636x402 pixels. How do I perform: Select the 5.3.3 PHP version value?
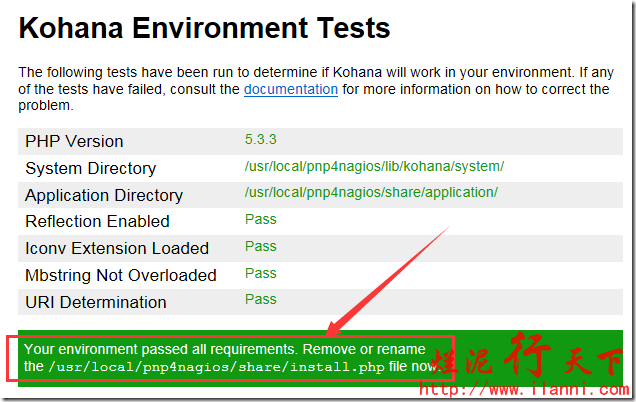tap(263, 139)
